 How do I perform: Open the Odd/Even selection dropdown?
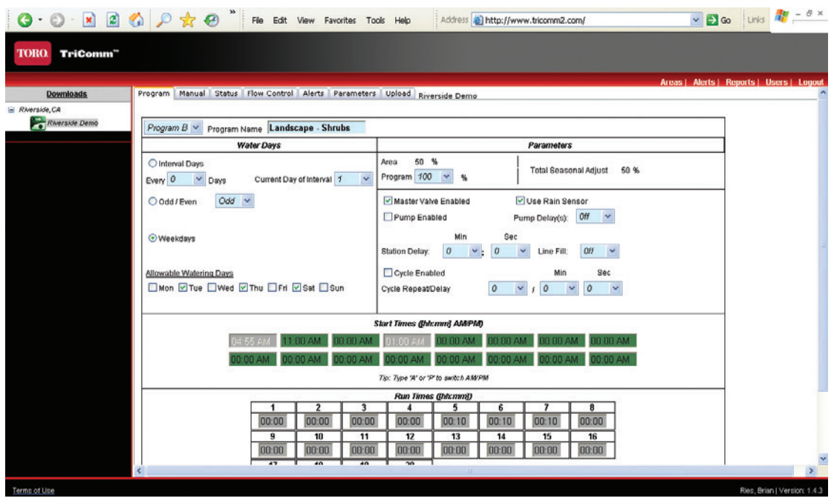coord(235,201)
